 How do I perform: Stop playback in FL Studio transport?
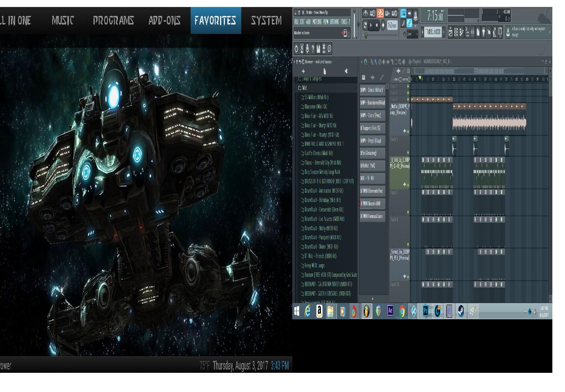point(377,25)
